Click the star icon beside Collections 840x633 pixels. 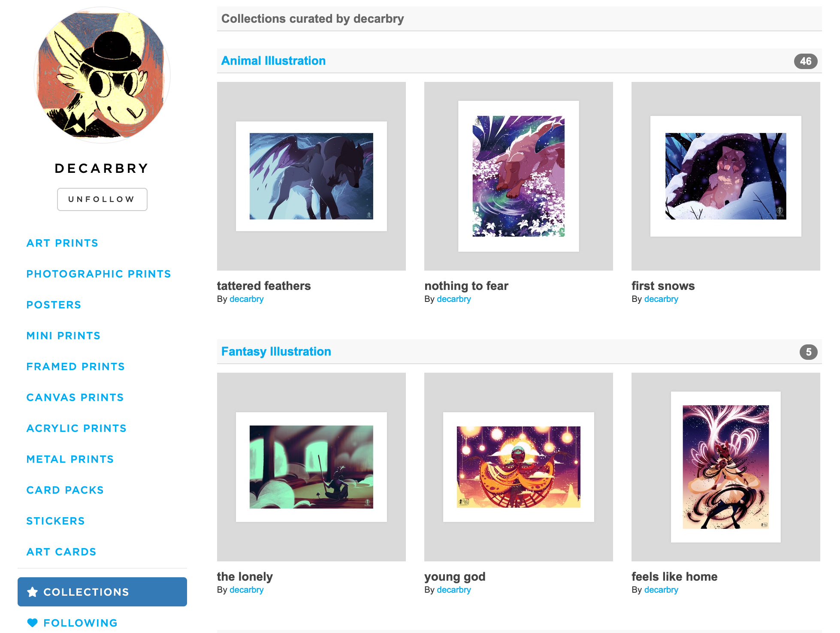(x=32, y=592)
